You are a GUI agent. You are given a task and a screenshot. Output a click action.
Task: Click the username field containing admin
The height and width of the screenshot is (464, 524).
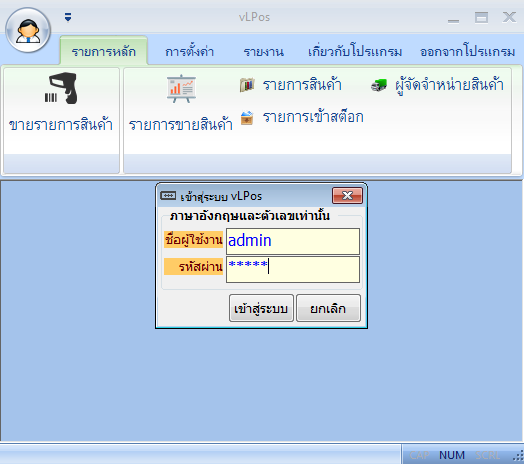point(293,241)
